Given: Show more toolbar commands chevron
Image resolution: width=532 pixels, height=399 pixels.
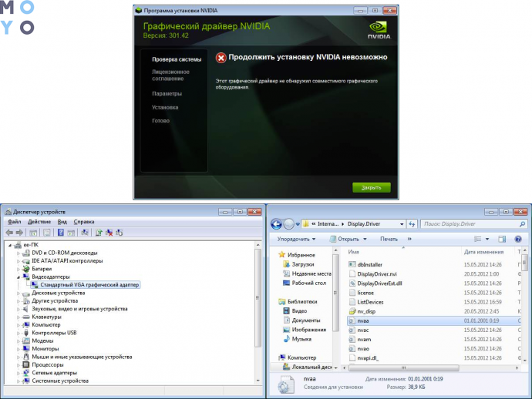Looking at the screenshot, I should coord(409,239).
